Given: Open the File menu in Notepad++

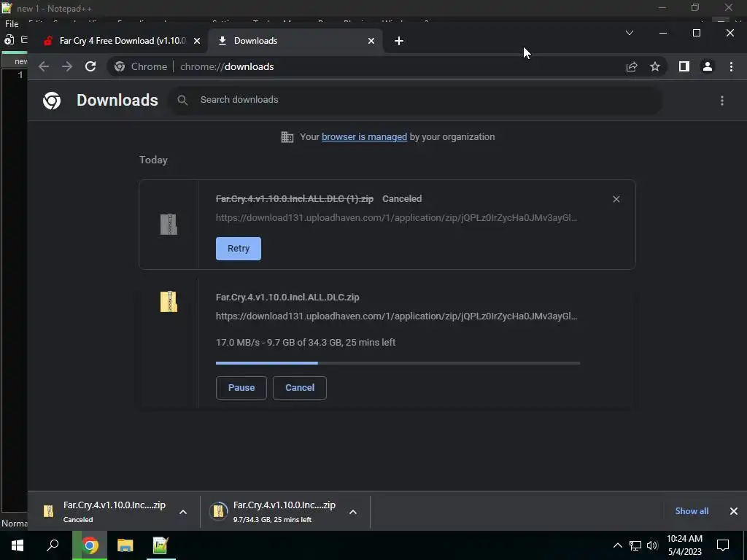Looking at the screenshot, I should 12,24.
